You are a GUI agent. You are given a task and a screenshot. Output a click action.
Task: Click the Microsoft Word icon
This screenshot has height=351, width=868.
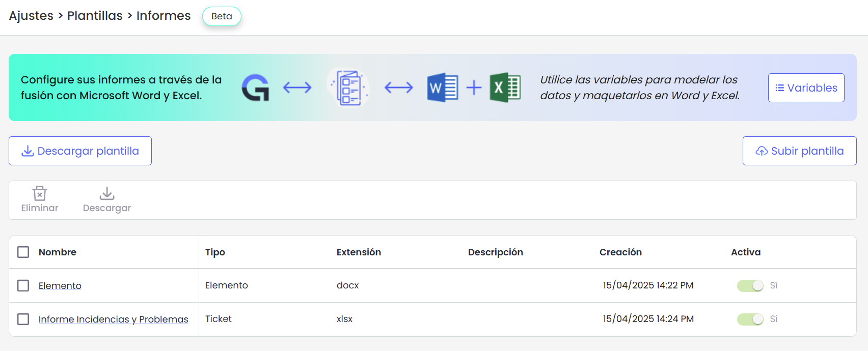click(x=442, y=87)
